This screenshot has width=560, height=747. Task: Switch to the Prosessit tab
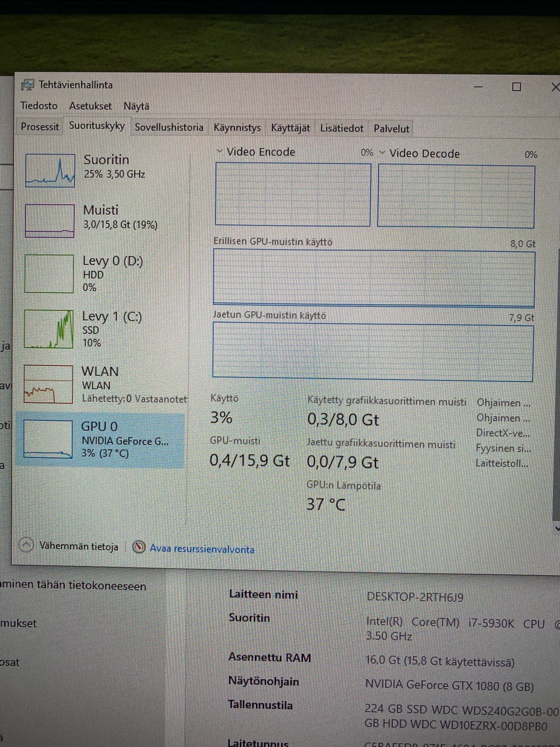pyautogui.click(x=40, y=127)
